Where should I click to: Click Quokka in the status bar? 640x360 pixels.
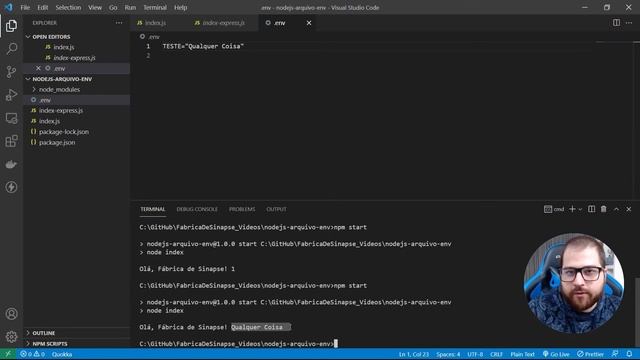point(62,354)
